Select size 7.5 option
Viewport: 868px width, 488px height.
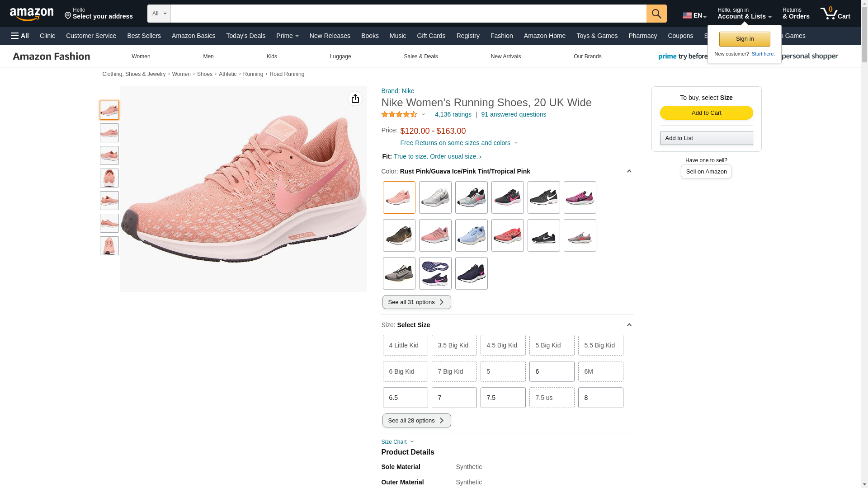(503, 398)
